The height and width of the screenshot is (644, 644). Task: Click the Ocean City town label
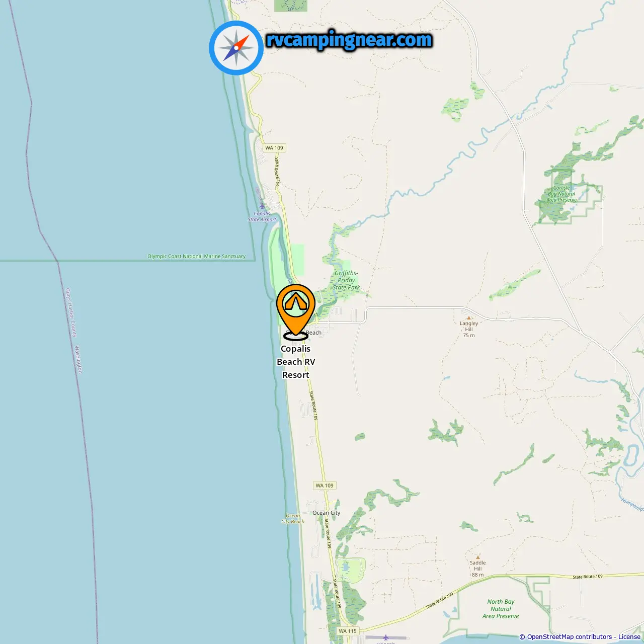[327, 513]
